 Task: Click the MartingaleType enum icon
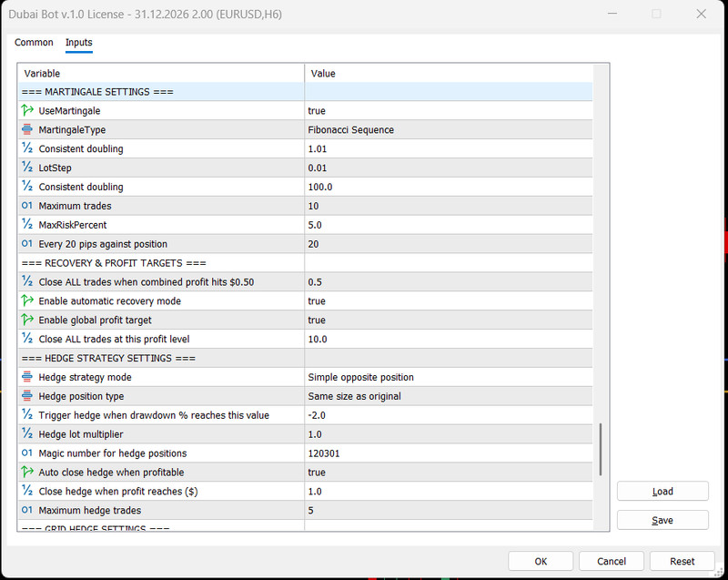27,129
